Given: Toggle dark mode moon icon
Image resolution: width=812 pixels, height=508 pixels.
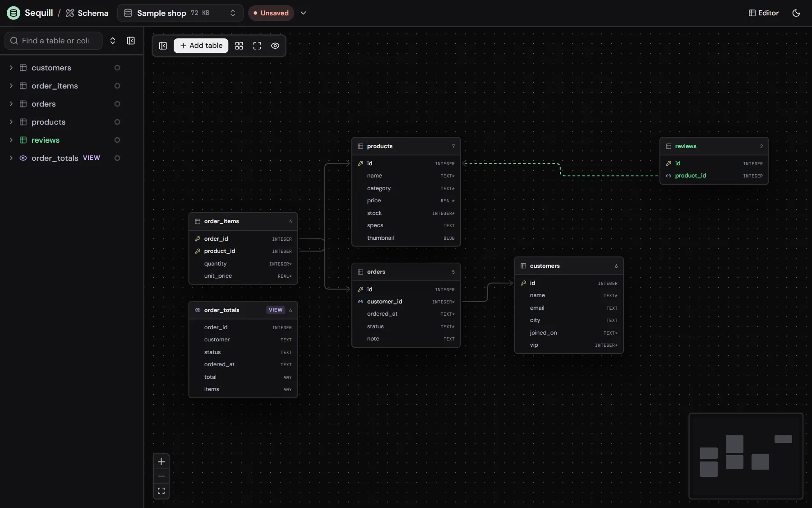Looking at the screenshot, I should 796,13.
